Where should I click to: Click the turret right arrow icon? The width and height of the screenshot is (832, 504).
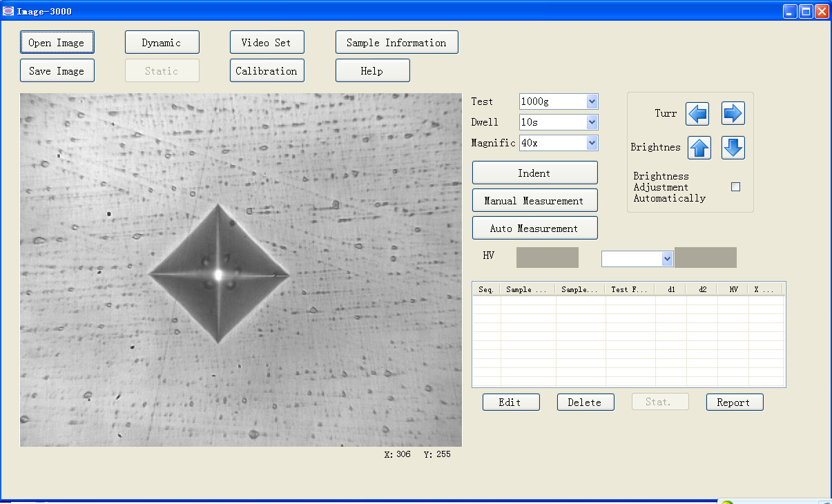(x=733, y=113)
